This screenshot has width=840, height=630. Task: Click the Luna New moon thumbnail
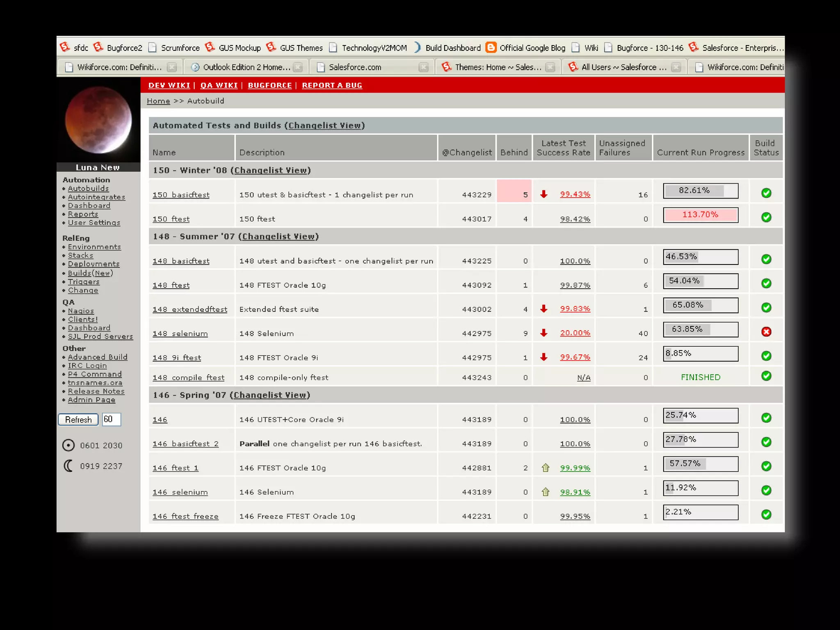tap(98, 120)
